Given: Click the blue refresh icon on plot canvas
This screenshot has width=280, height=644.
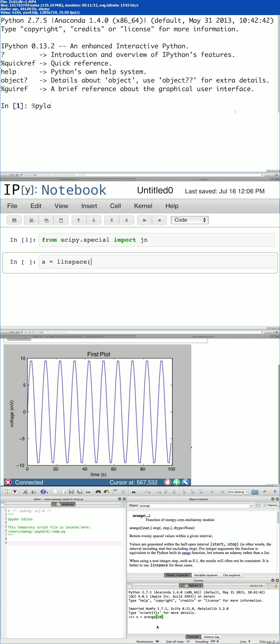Looking at the screenshot, I should pos(186,482).
